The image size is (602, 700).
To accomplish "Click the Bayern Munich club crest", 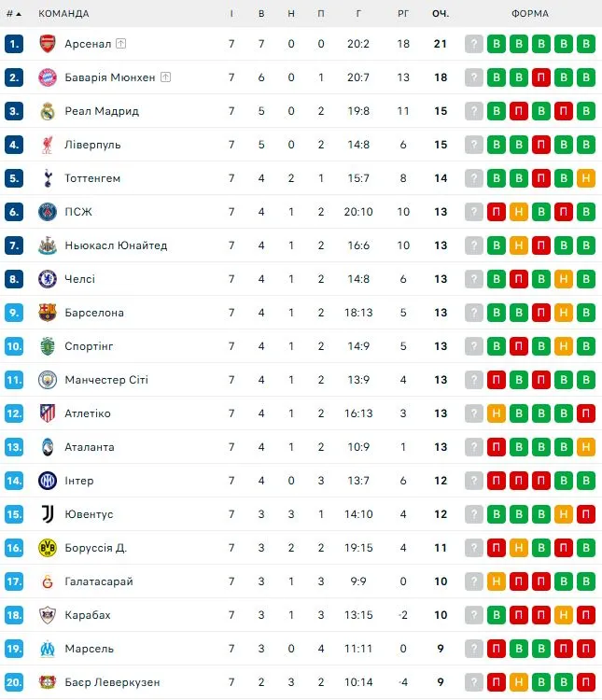I will click(x=48, y=77).
